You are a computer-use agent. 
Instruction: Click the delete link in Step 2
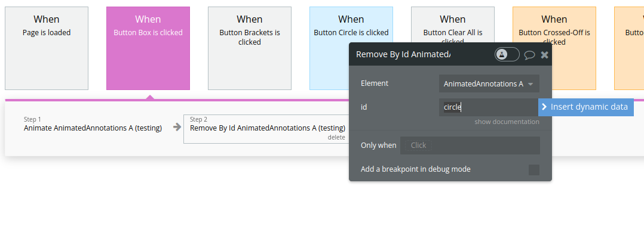[x=336, y=137]
